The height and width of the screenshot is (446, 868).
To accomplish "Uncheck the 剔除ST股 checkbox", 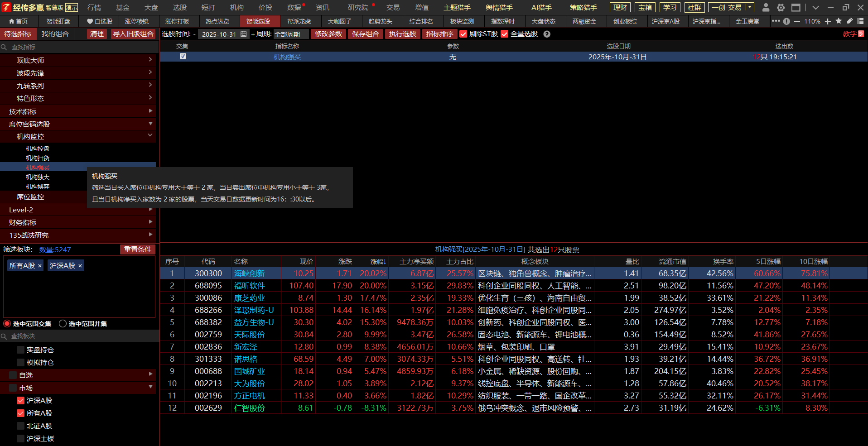I will click(x=463, y=34).
